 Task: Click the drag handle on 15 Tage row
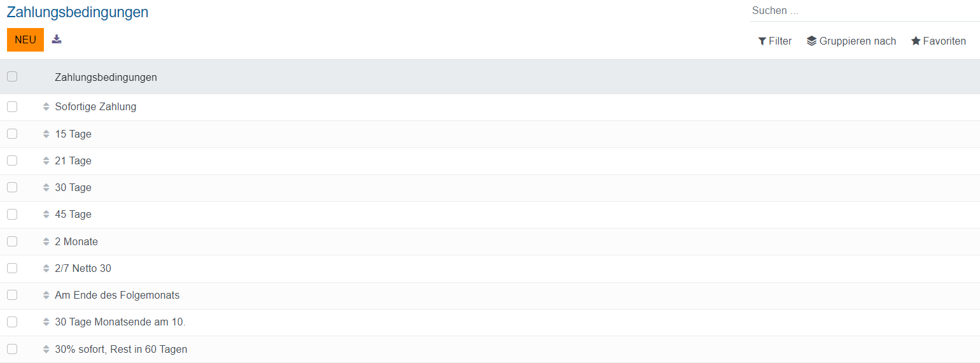click(46, 134)
